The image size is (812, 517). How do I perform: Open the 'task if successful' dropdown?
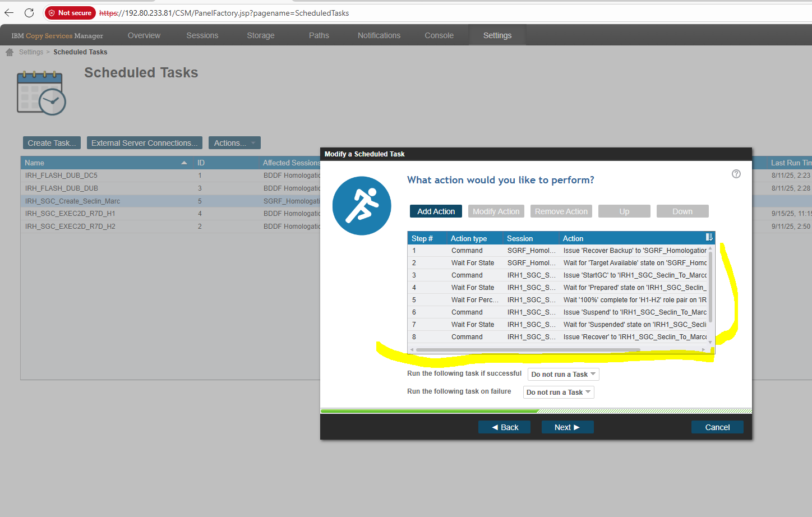[563, 374]
